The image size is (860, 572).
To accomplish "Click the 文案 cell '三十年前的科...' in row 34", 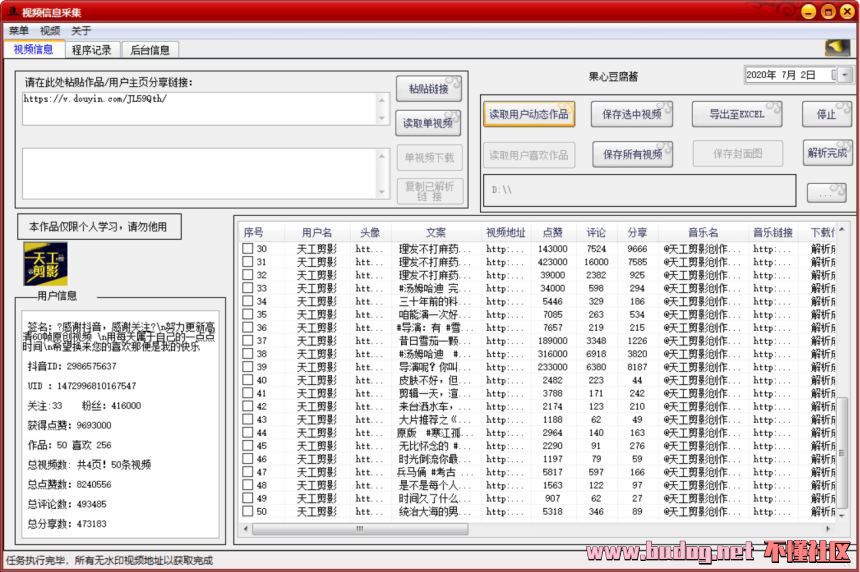I will [435, 302].
